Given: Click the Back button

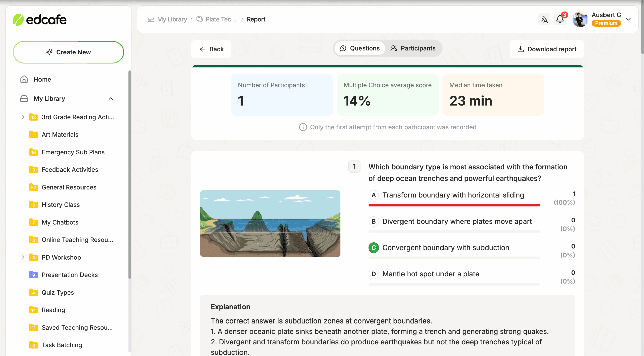Looking at the screenshot, I should click(x=211, y=49).
